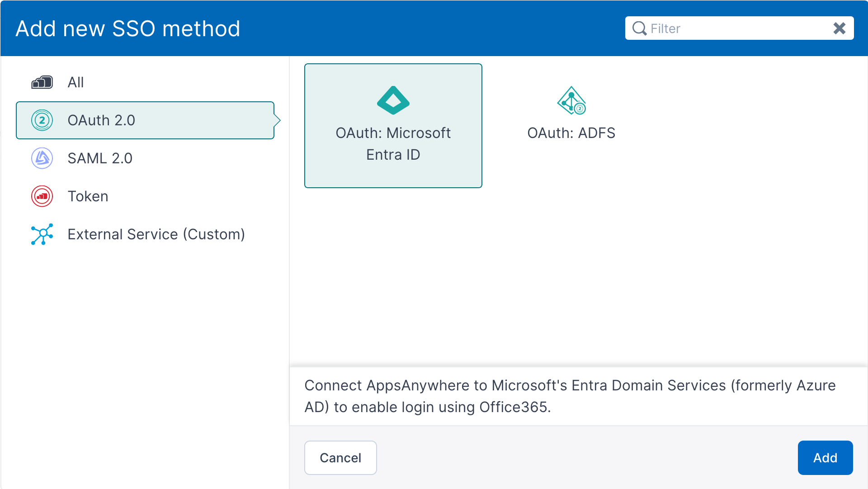Clear the filter with X icon
The height and width of the screenshot is (489, 868).
coord(840,28)
